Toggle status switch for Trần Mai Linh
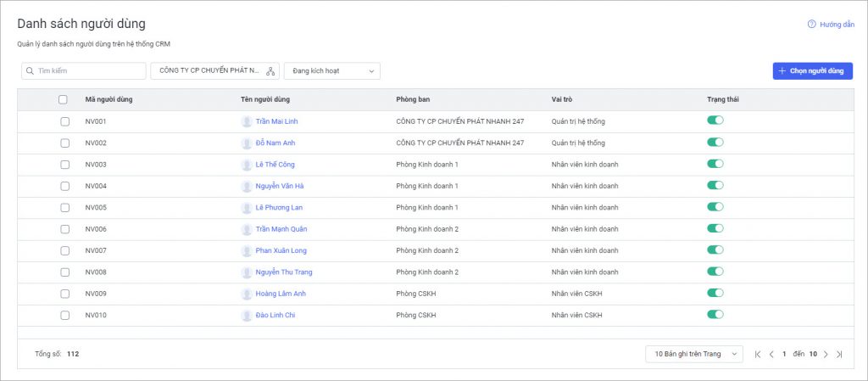Image resolution: width=868 pixels, height=381 pixels. point(715,120)
